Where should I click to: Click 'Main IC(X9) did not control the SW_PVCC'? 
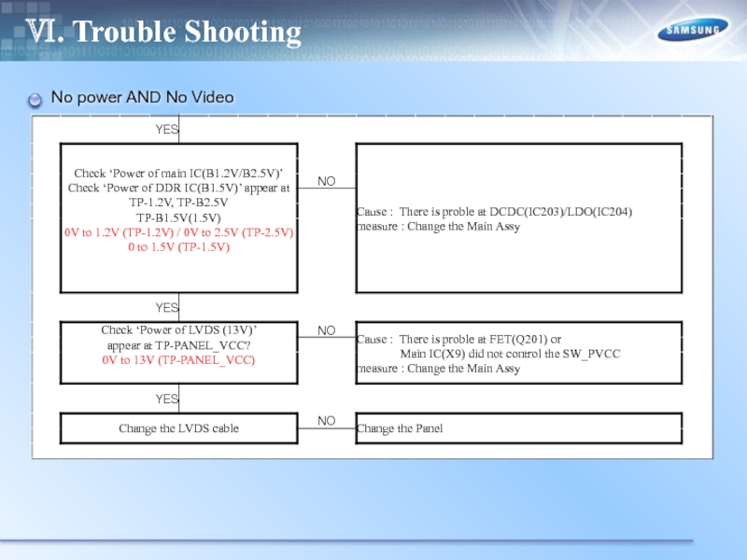[510, 354]
